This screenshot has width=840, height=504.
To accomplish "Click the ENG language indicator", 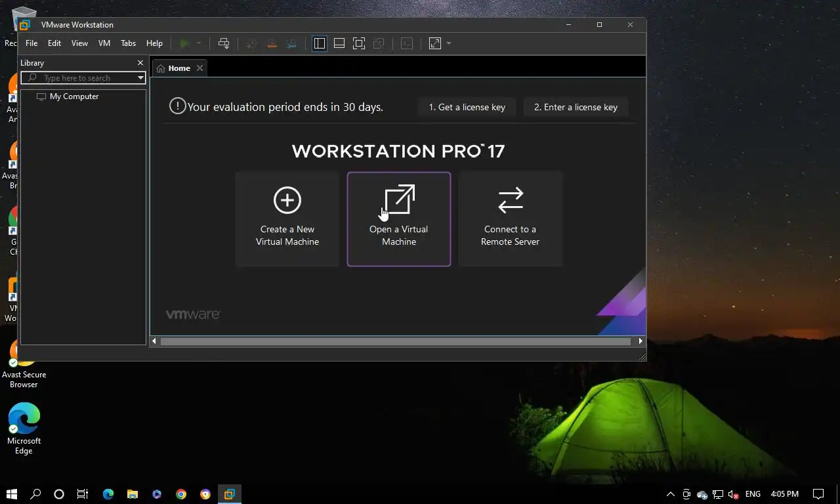I will click(x=753, y=494).
